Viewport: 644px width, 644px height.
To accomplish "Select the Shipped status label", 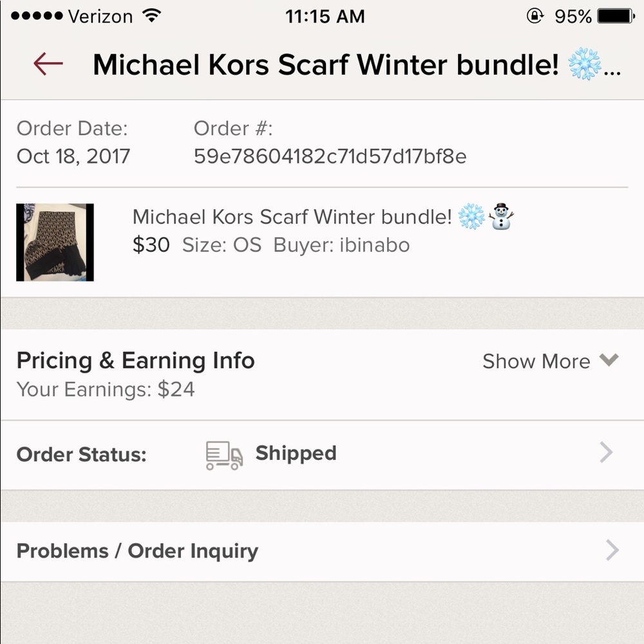I will (296, 453).
